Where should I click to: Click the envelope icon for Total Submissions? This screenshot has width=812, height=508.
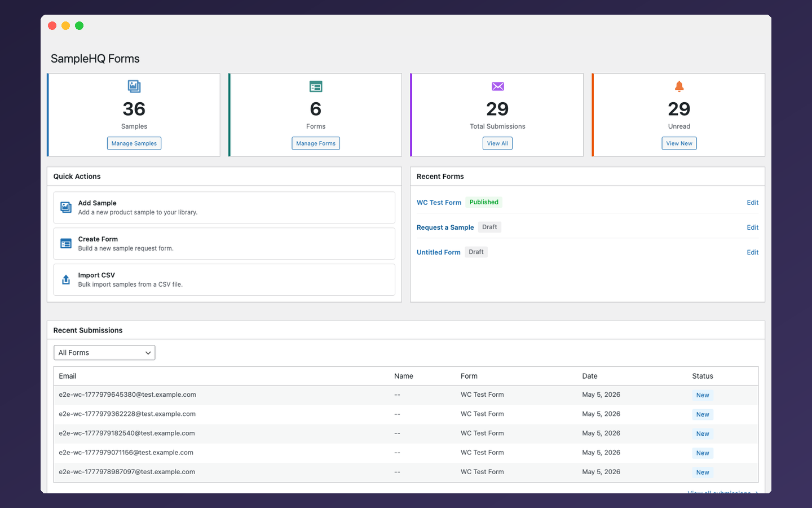(498, 86)
